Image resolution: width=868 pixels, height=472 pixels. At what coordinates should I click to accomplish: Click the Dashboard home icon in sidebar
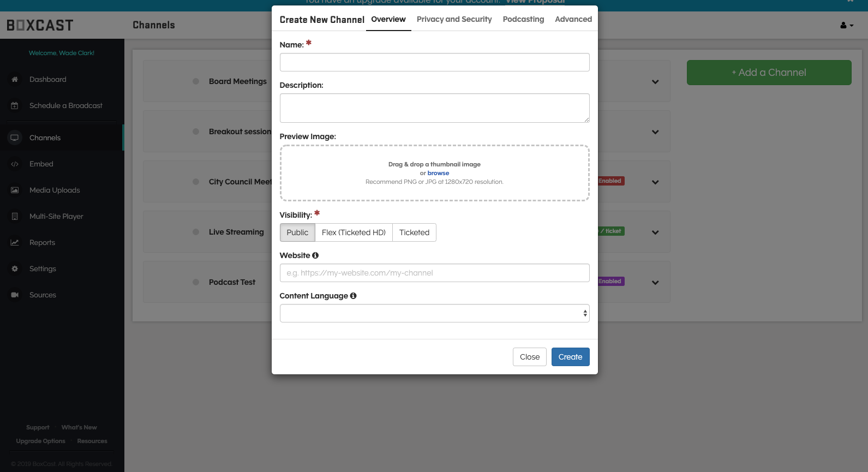click(15, 80)
